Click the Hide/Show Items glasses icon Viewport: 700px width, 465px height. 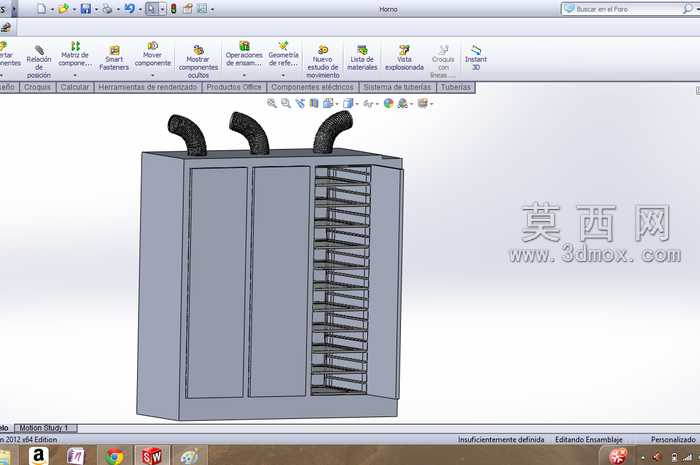[x=368, y=104]
